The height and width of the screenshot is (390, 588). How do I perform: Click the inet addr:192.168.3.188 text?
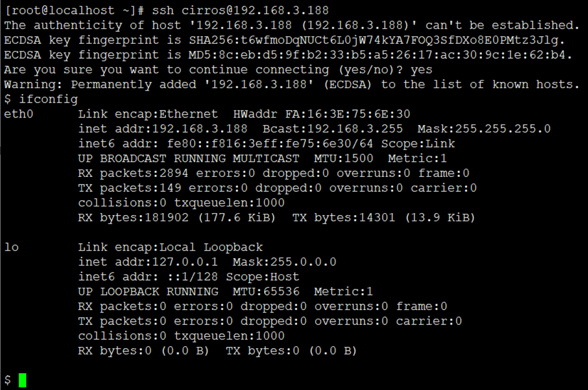163,129
